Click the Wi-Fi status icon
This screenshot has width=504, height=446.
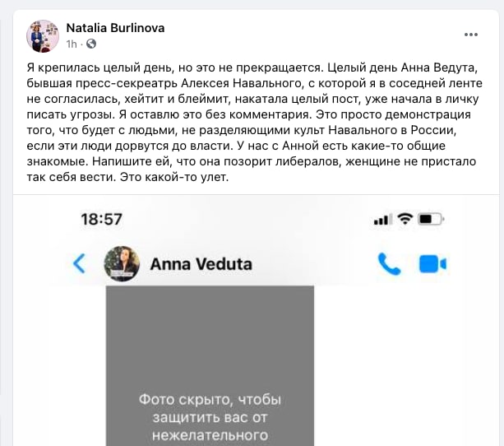click(405, 219)
